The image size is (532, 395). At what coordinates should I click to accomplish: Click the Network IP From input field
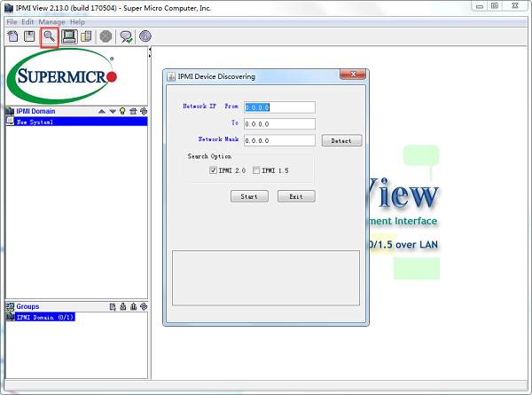279,107
